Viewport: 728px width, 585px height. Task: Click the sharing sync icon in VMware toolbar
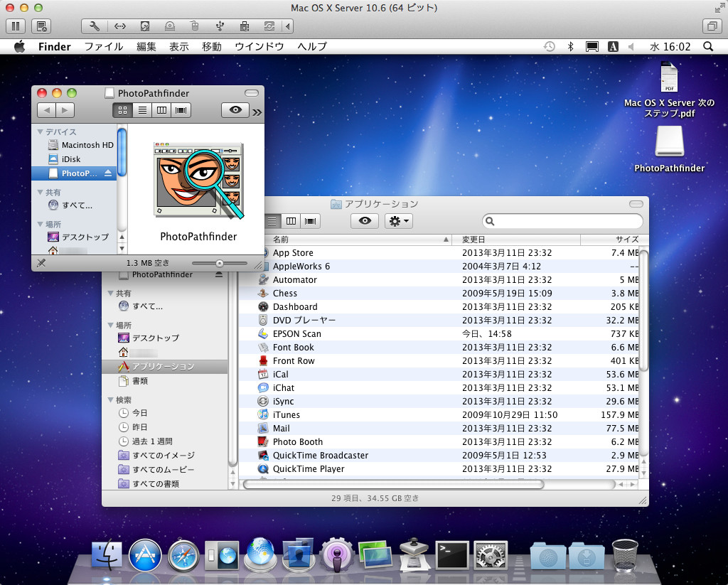tap(269, 26)
